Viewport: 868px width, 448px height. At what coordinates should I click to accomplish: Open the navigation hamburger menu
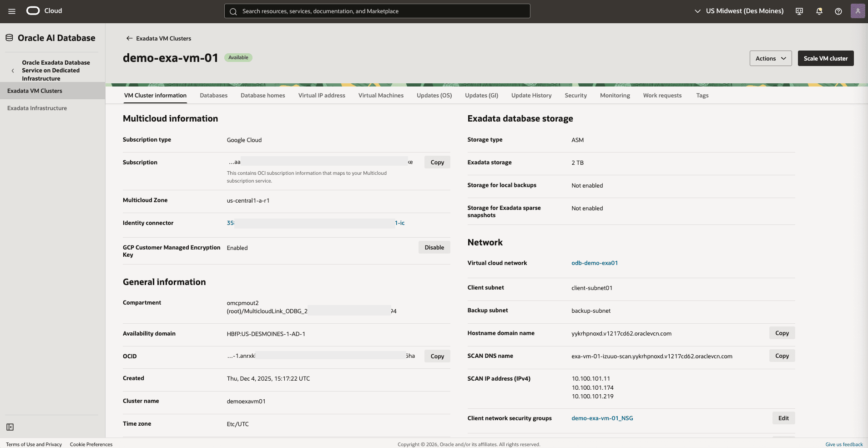point(12,11)
